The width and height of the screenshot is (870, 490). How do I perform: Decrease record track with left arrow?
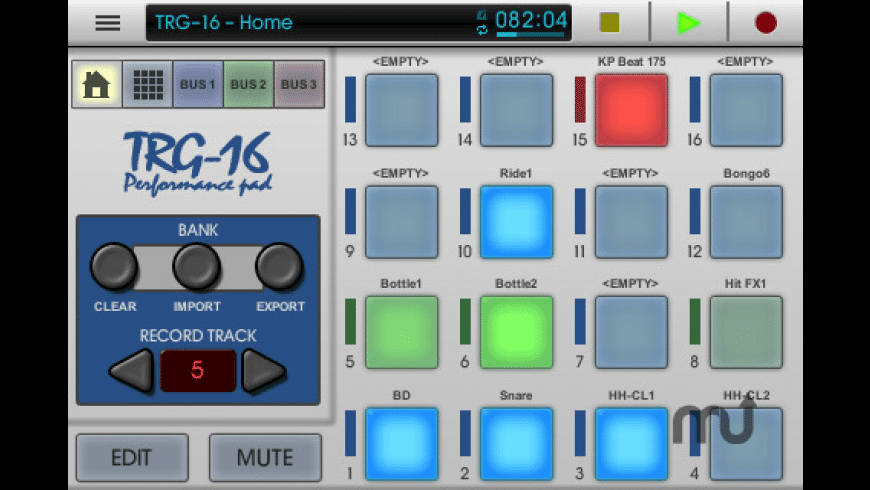(132, 370)
